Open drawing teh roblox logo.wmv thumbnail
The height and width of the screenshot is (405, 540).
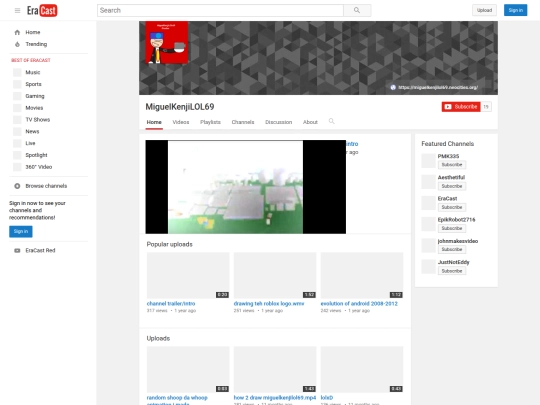point(275,276)
